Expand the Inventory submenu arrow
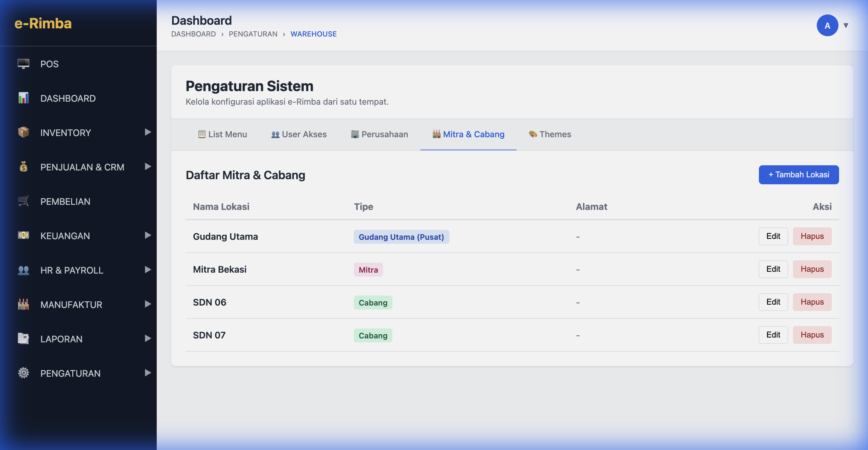 [147, 132]
